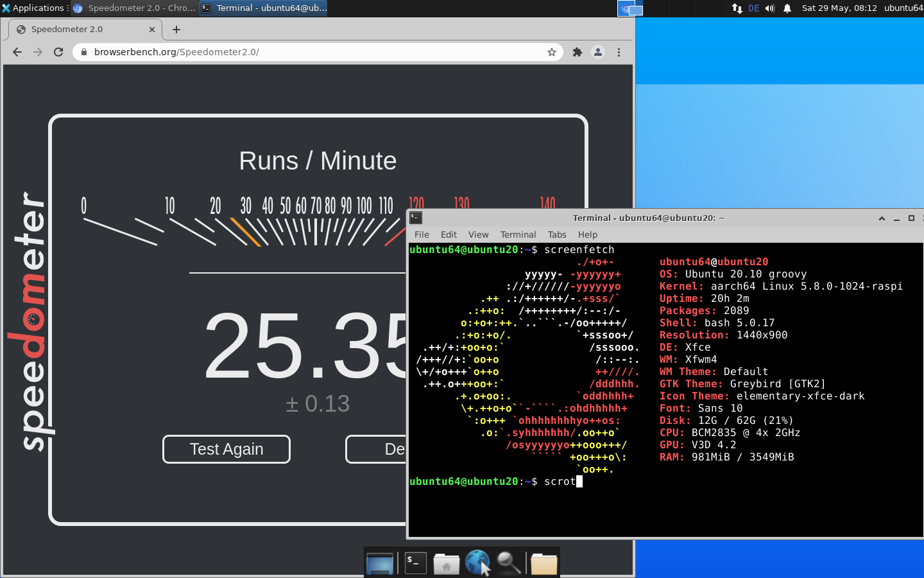Open the terminal File menu
Viewport: 924px width, 578px height.
tap(422, 234)
